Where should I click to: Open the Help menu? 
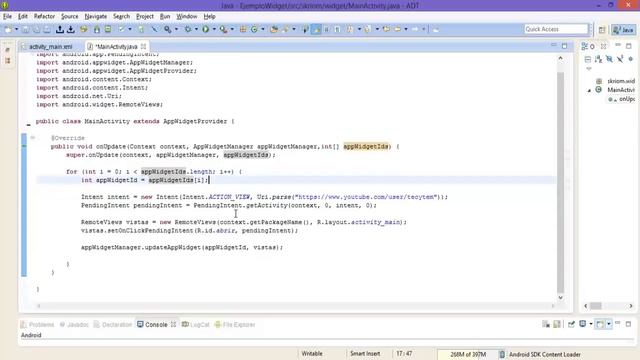pos(209,16)
